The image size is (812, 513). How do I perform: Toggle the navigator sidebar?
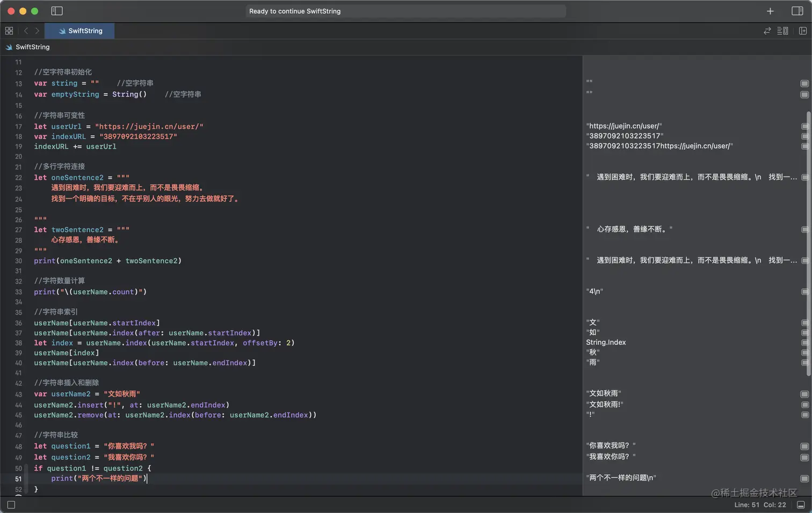[57, 11]
